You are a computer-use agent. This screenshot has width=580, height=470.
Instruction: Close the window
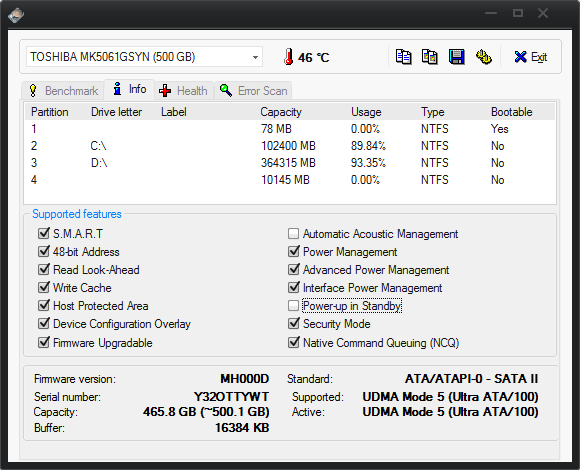click(543, 13)
